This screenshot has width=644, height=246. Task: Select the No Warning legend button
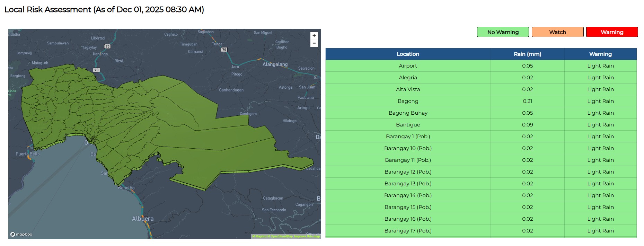503,32
